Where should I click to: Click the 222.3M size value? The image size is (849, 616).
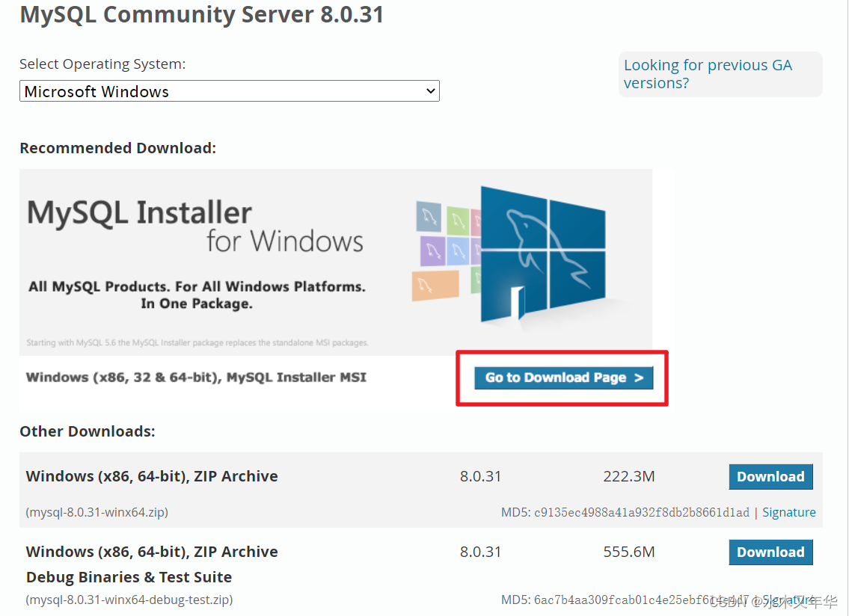pyautogui.click(x=629, y=476)
